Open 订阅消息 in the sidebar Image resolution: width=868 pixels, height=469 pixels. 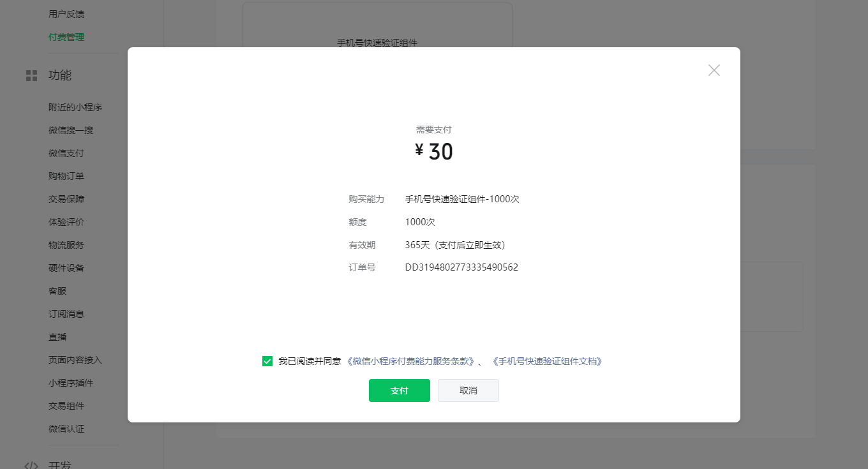click(x=66, y=314)
